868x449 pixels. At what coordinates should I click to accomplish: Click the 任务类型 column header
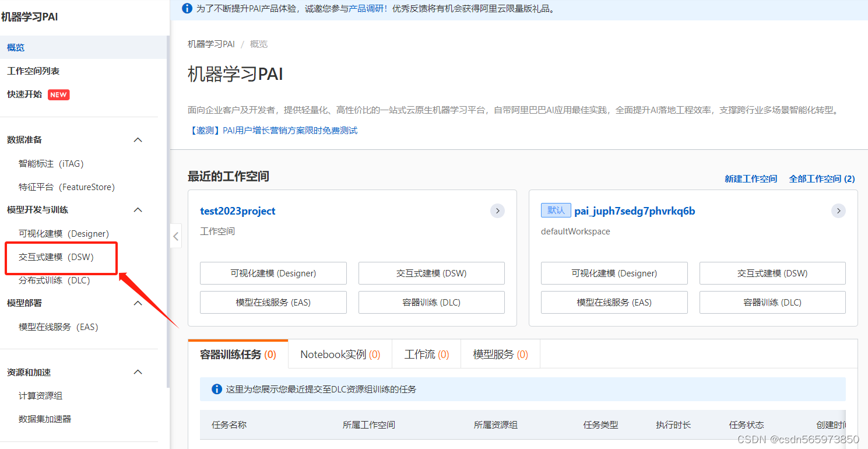[x=600, y=425]
